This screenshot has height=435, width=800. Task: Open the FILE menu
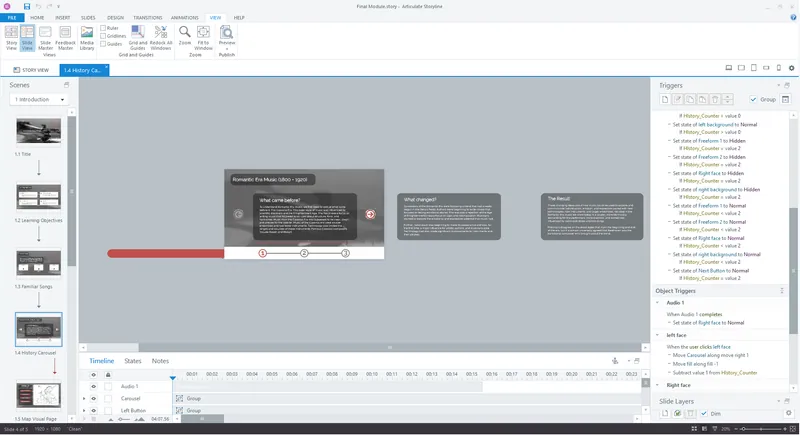[12, 17]
